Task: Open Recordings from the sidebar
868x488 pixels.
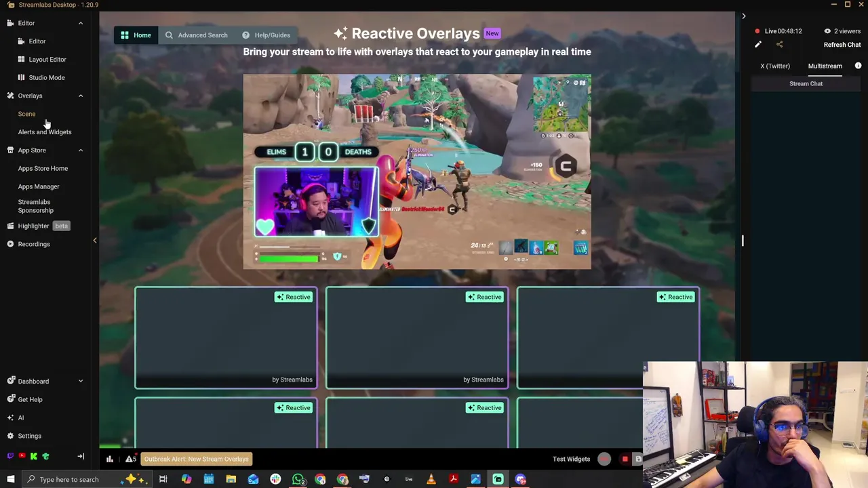Action: (28, 244)
